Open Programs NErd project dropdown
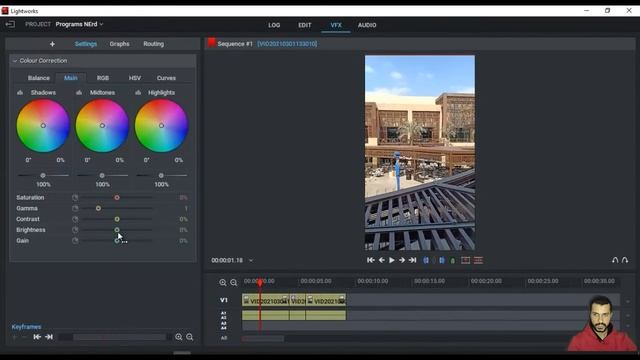Screen dimensions: 640x360 80,24
